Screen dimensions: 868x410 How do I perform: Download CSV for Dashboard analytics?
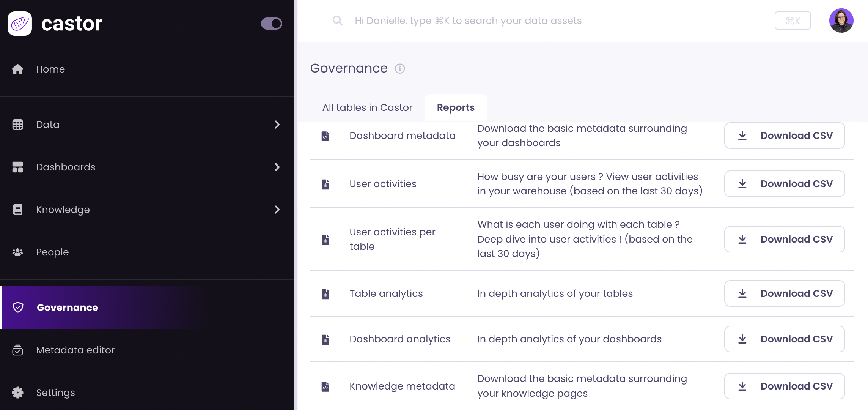click(785, 339)
